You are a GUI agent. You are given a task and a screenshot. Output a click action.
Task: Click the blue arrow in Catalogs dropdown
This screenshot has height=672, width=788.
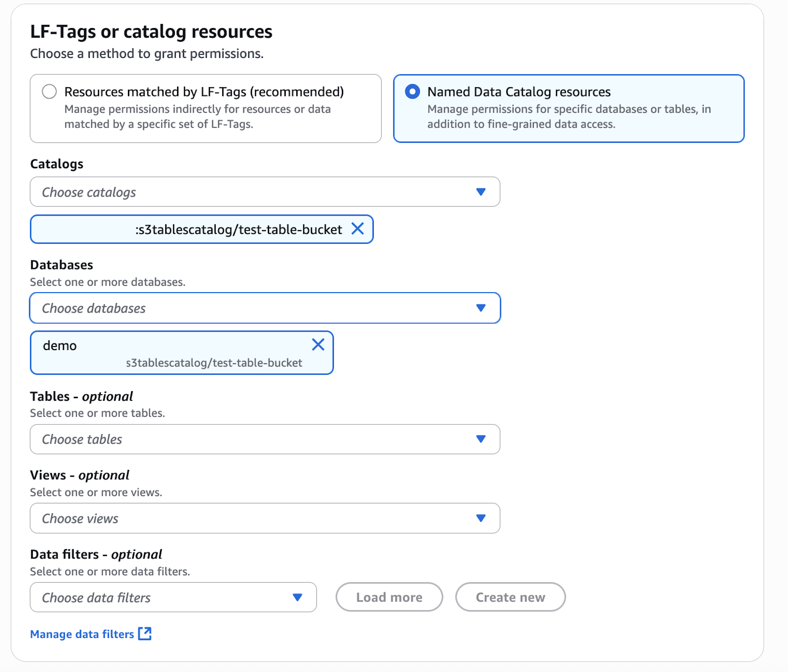[481, 192]
